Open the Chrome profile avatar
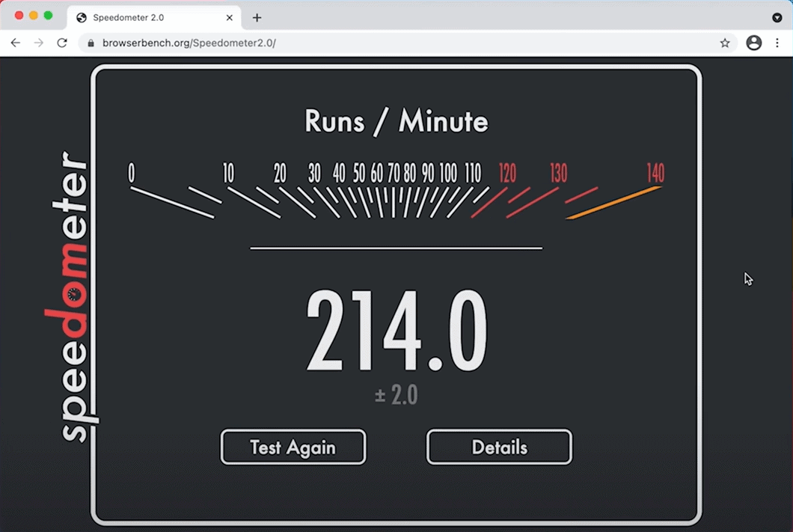The width and height of the screenshot is (793, 532). (x=753, y=43)
